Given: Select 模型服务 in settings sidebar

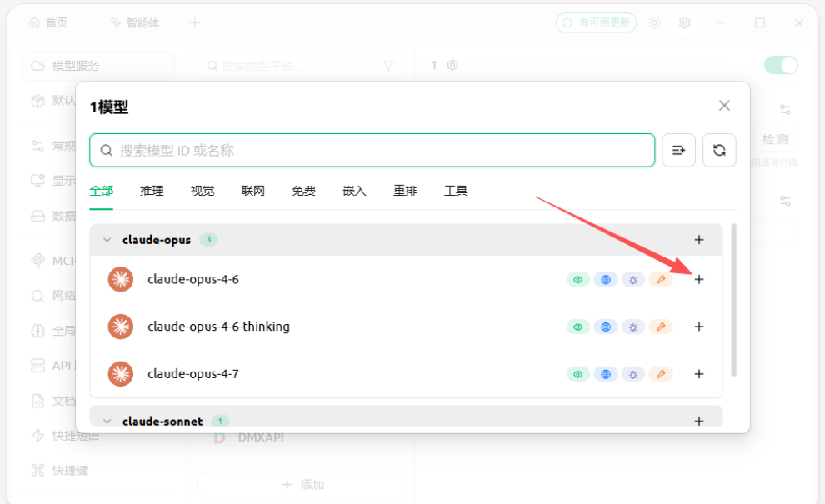Looking at the screenshot, I should coord(98,66).
